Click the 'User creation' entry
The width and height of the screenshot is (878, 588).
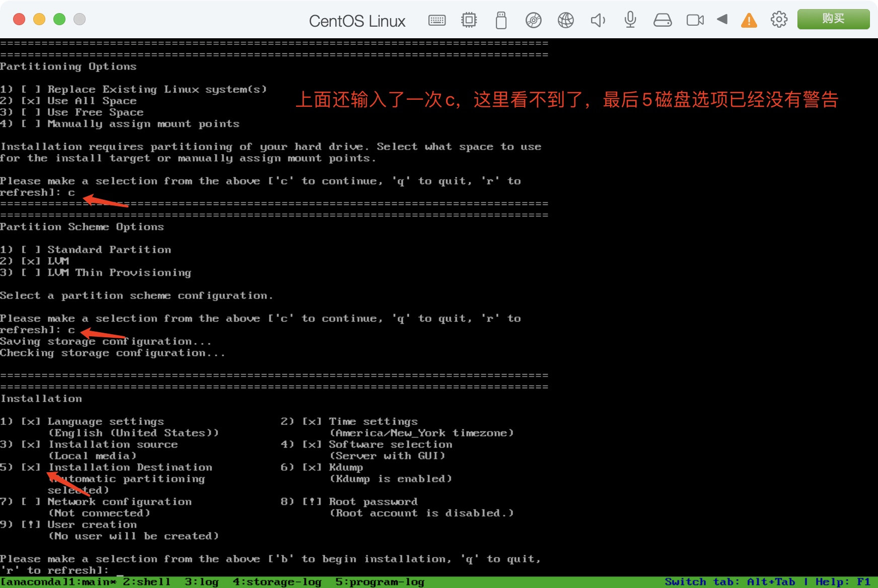pos(92,525)
